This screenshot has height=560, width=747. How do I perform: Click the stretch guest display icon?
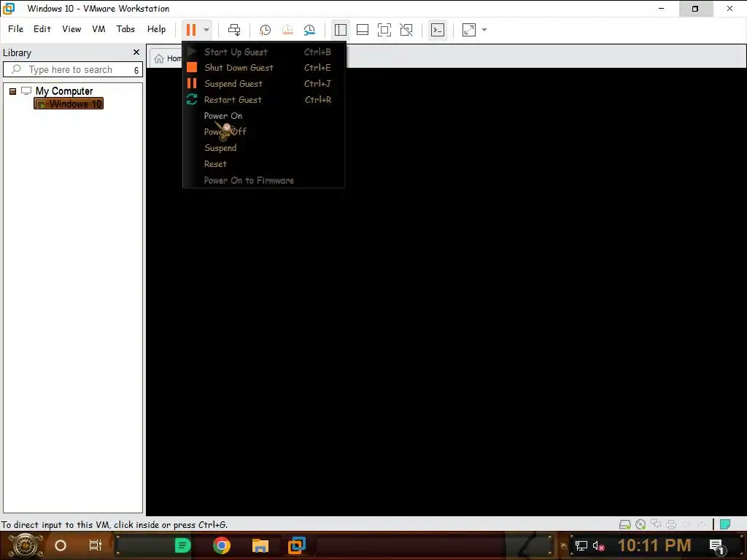pos(469,30)
